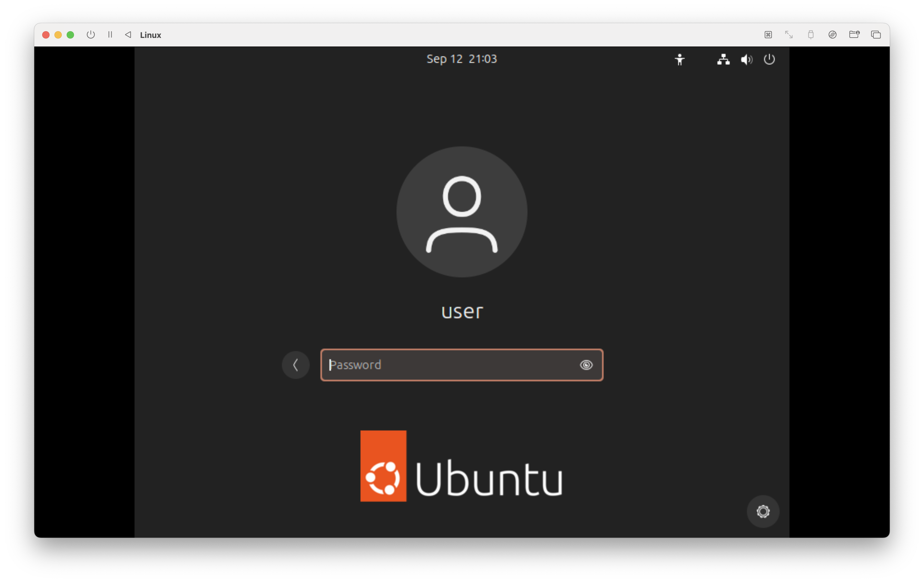Open the CD/DVD drive image icon
Viewport: 924px width, 583px height.
point(832,35)
